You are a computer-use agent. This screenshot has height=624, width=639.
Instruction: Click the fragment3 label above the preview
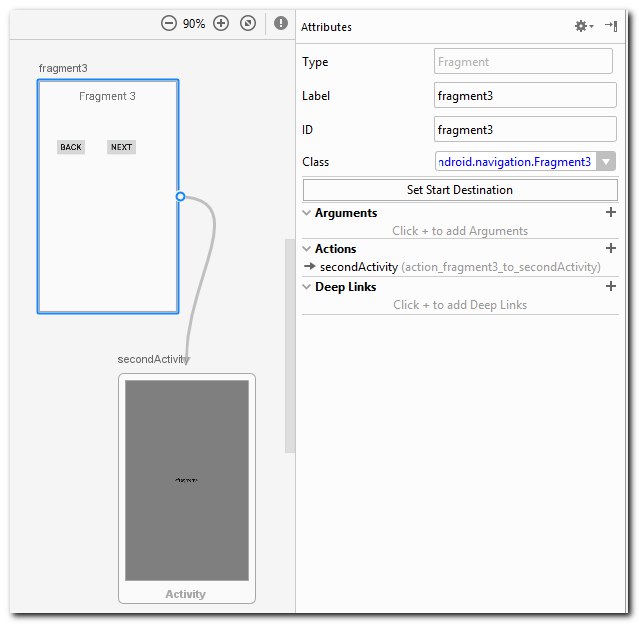(63, 68)
